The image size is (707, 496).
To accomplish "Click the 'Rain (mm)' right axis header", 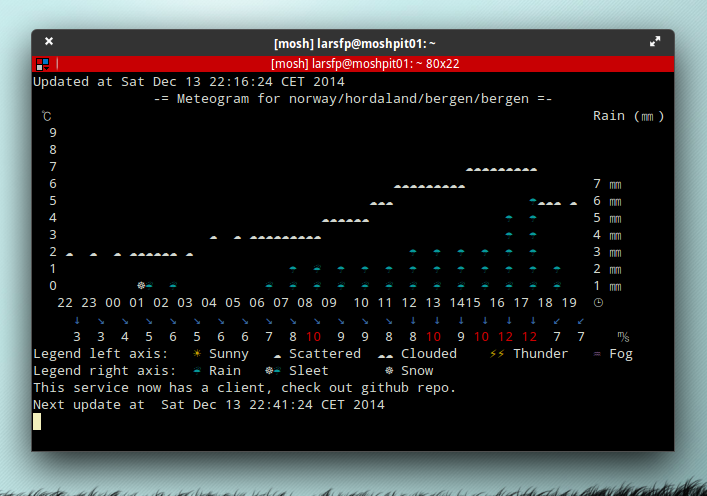I will point(628,116).
